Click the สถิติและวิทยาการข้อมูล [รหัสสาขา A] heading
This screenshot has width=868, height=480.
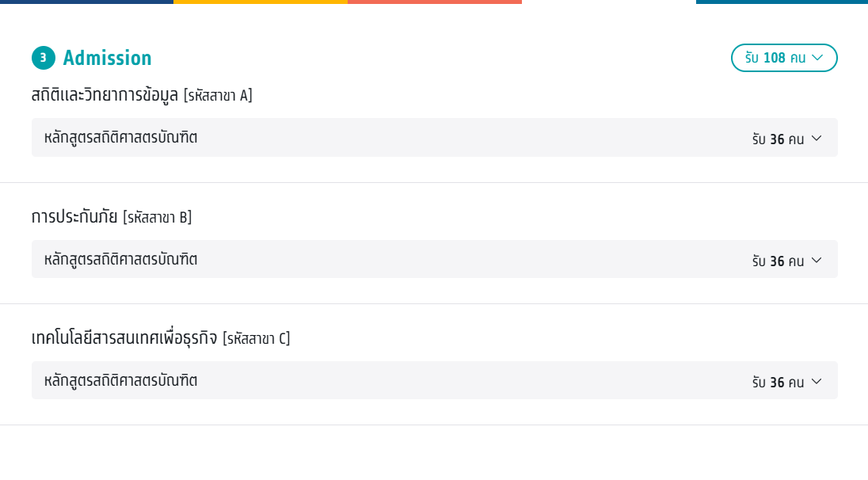point(142,95)
